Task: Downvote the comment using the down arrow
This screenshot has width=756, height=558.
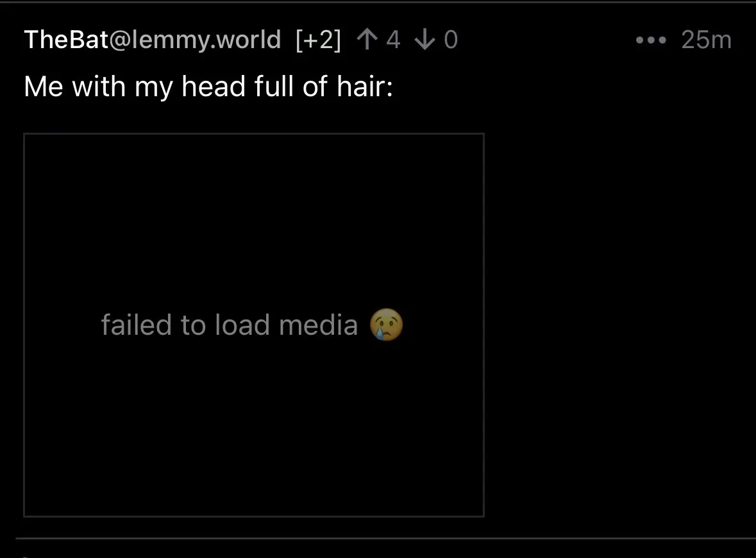Action: point(424,39)
